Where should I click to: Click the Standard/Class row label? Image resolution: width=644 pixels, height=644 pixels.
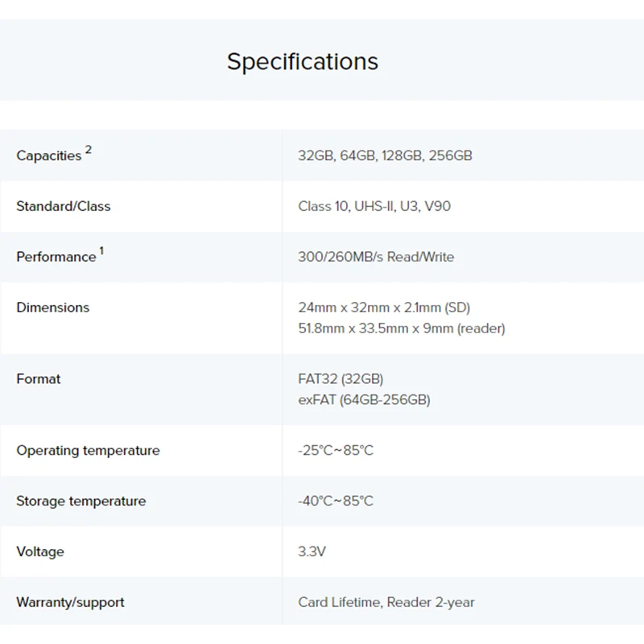(64, 206)
